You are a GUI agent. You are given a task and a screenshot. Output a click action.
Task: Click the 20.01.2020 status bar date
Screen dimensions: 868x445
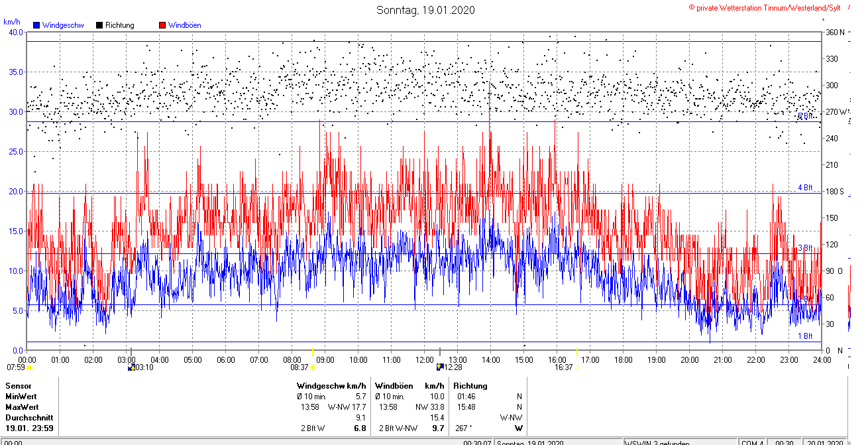(823, 443)
